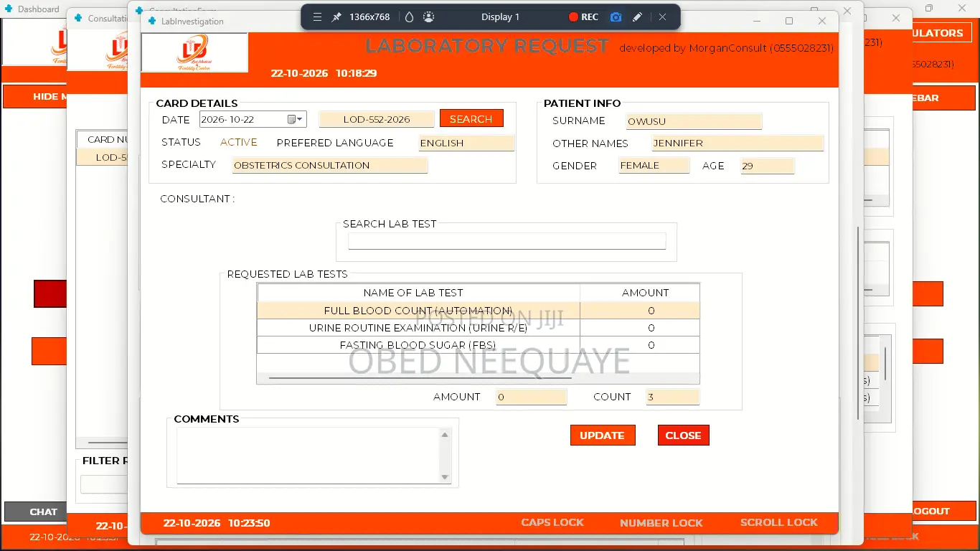
Task: Take a screenshot with the camera icon
Action: 616,17
